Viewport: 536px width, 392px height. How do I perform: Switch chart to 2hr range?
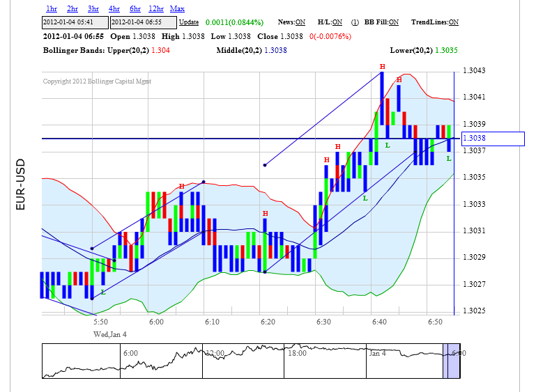pyautogui.click(x=72, y=8)
